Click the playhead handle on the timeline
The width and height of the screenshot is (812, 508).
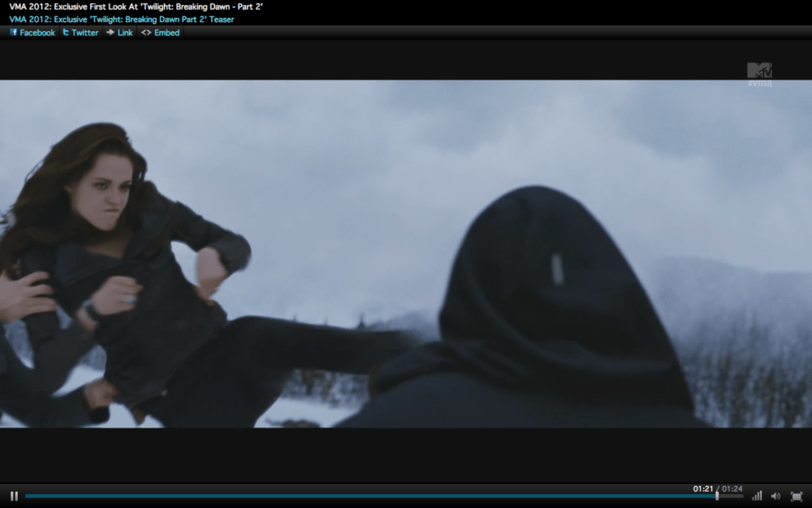coord(716,496)
